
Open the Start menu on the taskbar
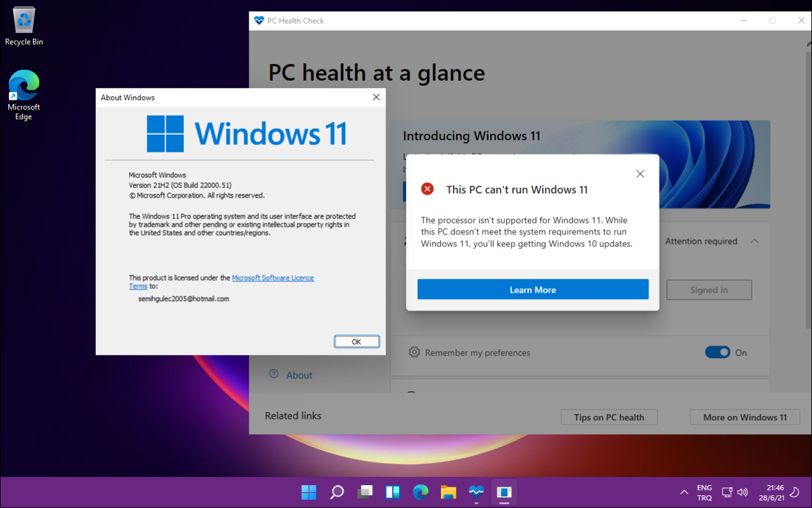click(309, 492)
